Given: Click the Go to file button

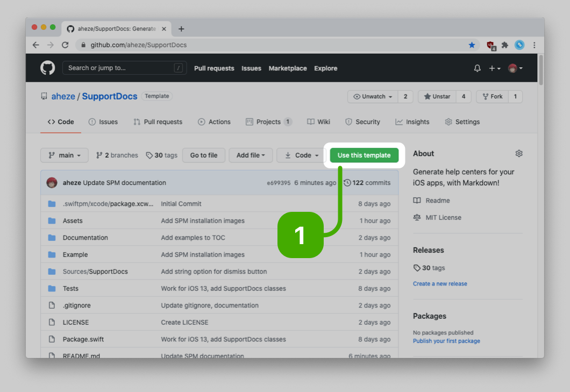Looking at the screenshot, I should [204, 155].
